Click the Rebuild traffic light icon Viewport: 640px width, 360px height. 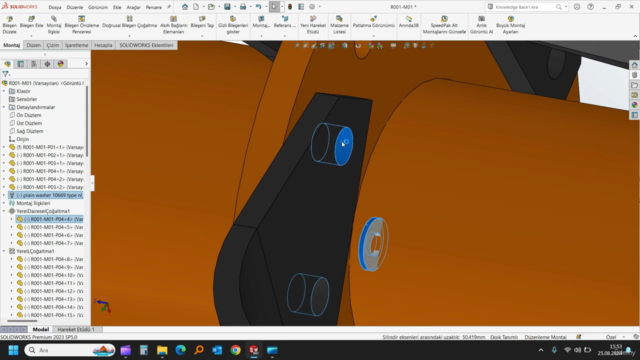(x=290, y=7)
